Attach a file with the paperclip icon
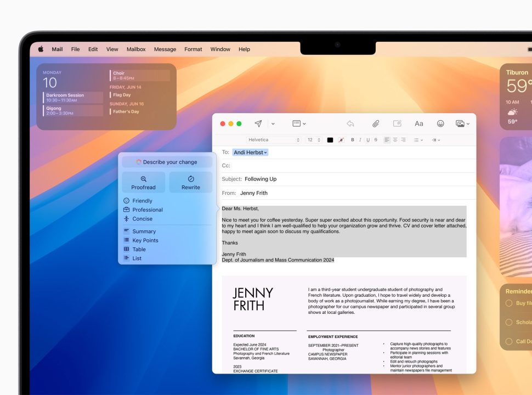This screenshot has height=395, width=532. 375,123
